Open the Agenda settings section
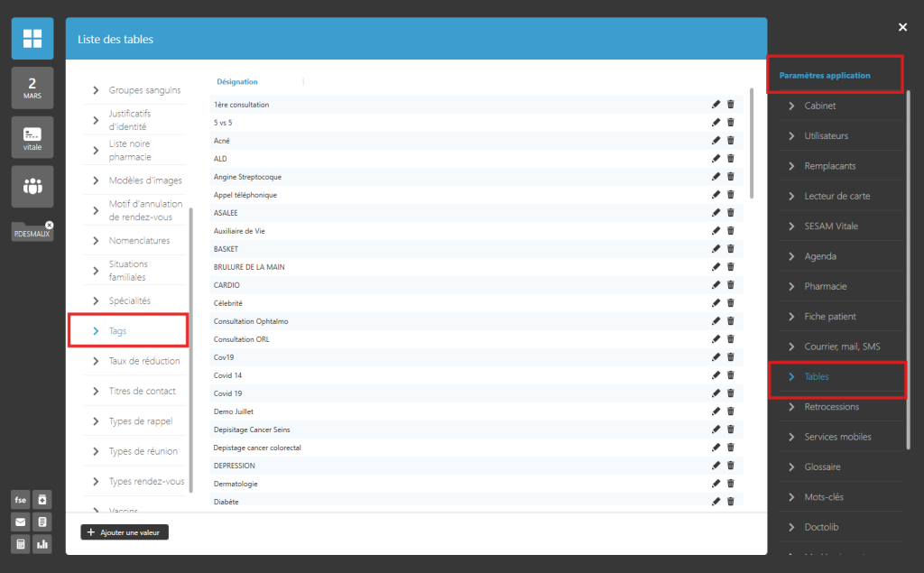Viewport: 924px width, 573px height. click(x=820, y=256)
